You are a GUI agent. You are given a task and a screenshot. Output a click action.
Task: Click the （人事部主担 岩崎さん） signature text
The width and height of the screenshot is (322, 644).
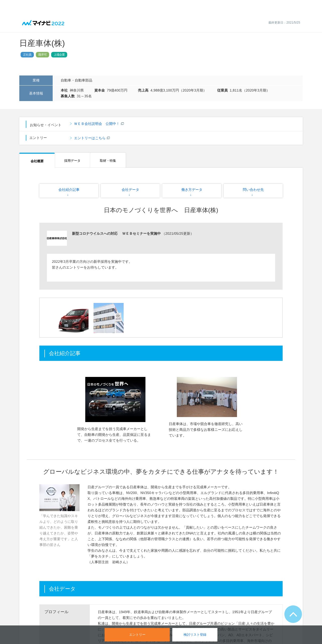[109, 562]
